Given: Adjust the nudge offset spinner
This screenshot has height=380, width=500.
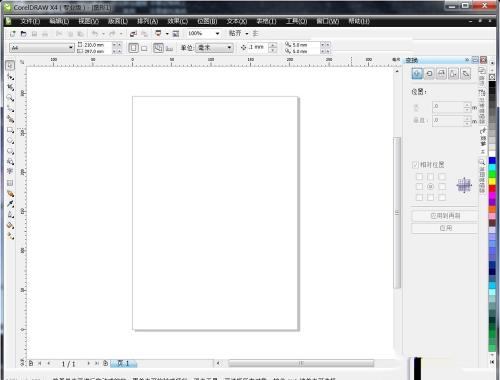Looking at the screenshot, I should pyautogui.click(x=273, y=48).
